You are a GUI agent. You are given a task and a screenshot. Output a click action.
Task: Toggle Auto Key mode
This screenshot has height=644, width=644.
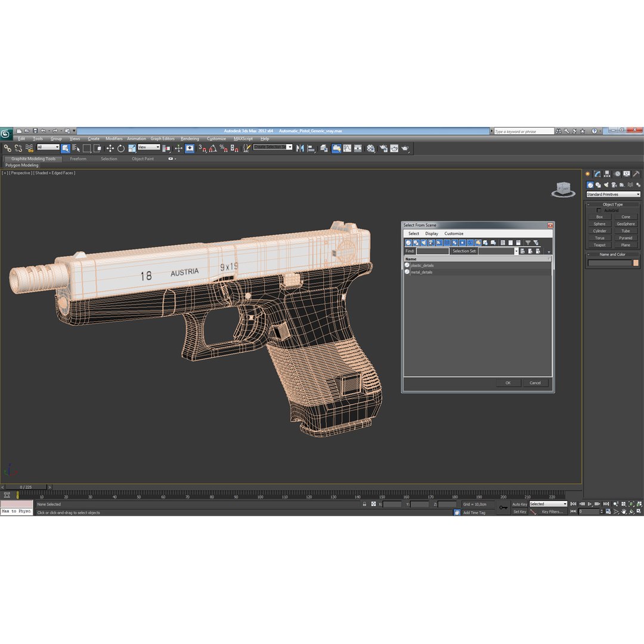click(519, 504)
